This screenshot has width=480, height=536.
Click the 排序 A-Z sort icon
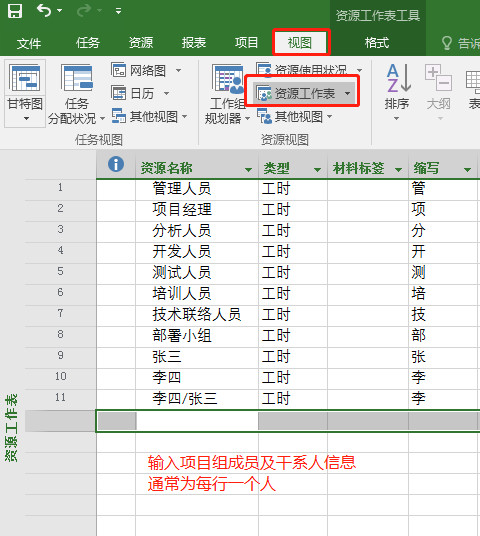click(398, 78)
